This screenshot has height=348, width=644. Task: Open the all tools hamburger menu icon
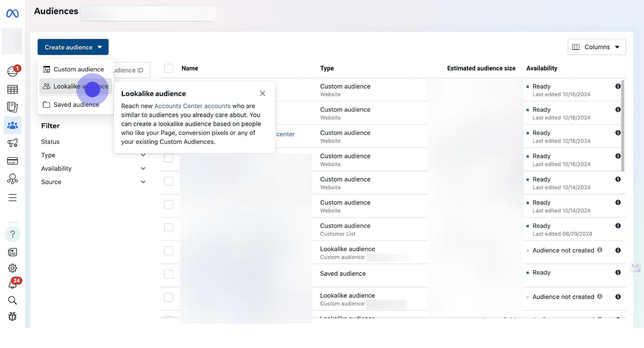pyautogui.click(x=12, y=198)
